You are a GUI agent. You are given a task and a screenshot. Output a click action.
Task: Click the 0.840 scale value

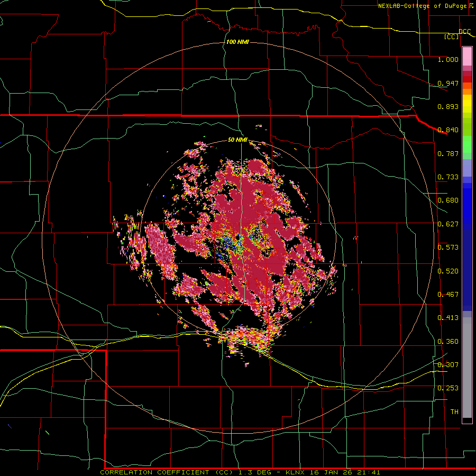coord(448,130)
